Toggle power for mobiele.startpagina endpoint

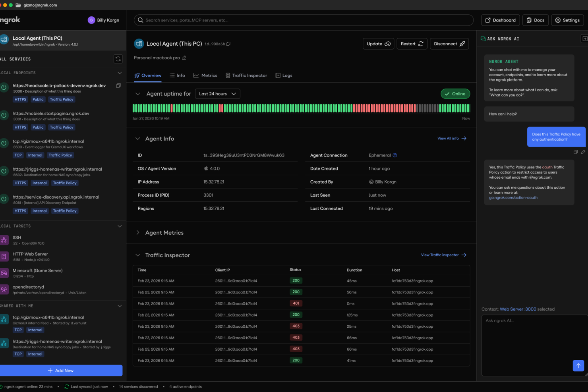(x=4, y=115)
